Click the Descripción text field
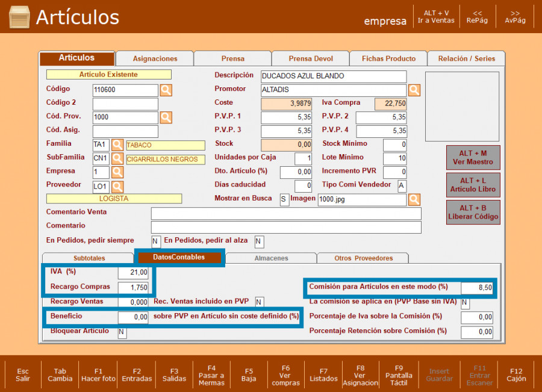 tap(333, 76)
